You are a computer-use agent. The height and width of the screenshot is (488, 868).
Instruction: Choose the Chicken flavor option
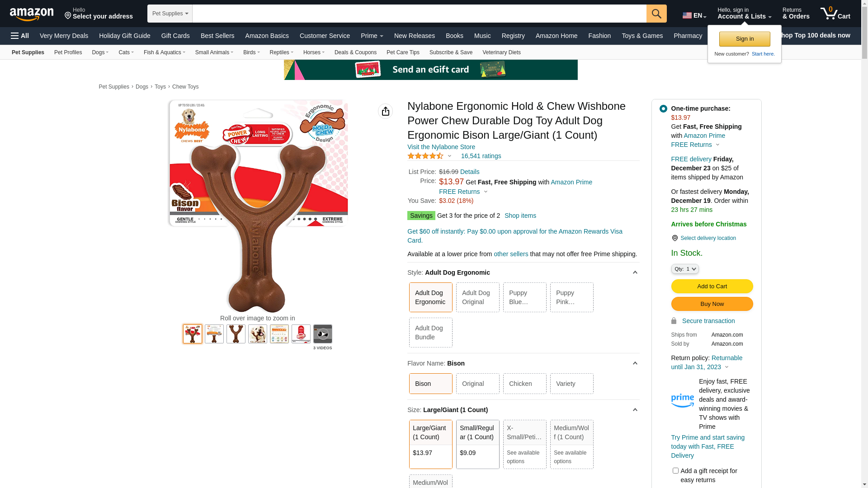(525, 384)
